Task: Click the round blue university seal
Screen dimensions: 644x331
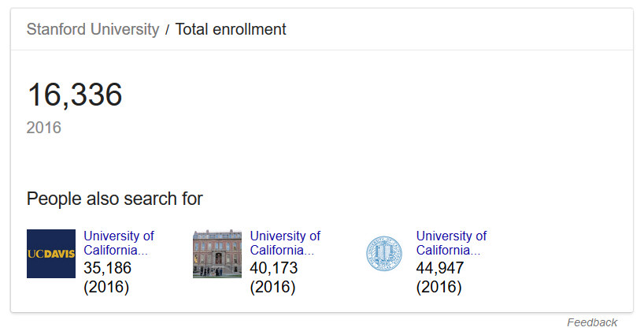Action: (x=383, y=254)
